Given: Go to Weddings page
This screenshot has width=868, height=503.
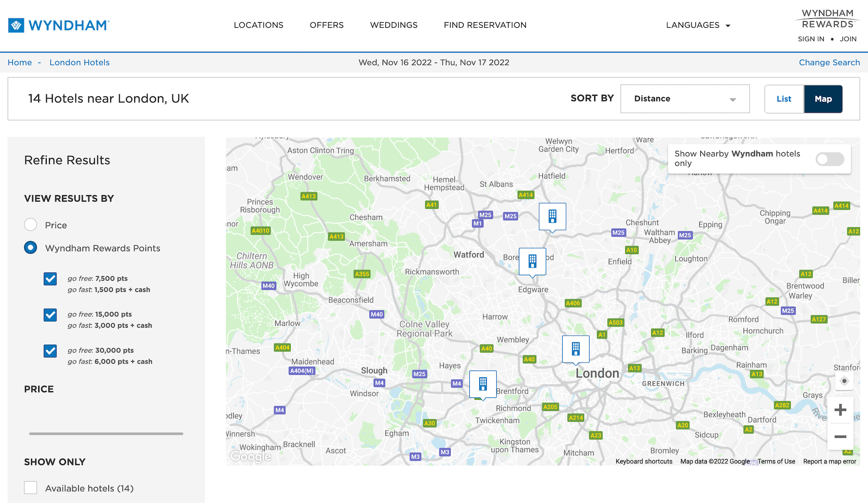Looking at the screenshot, I should pos(393,25).
